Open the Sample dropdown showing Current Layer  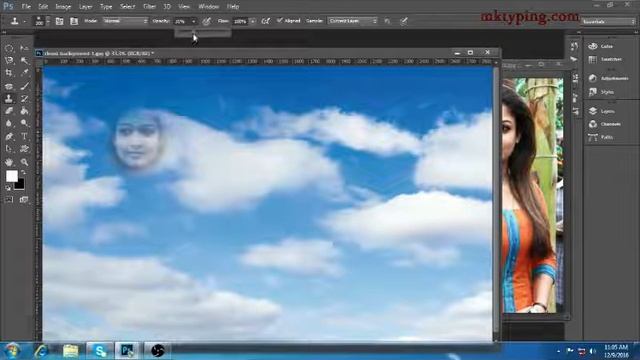point(353,21)
